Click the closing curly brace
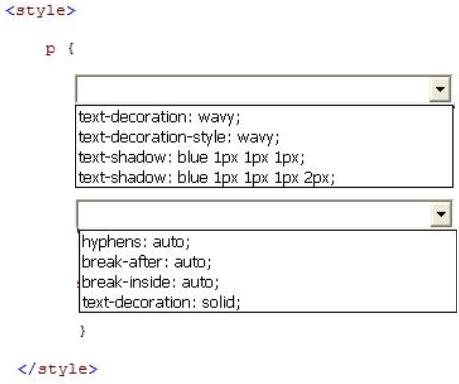The image size is (459, 384). [83, 331]
